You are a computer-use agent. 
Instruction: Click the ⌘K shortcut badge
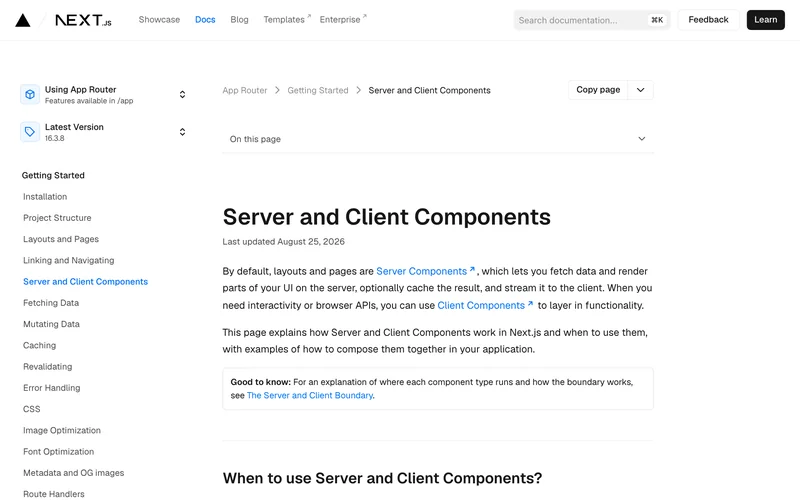pyautogui.click(x=657, y=20)
